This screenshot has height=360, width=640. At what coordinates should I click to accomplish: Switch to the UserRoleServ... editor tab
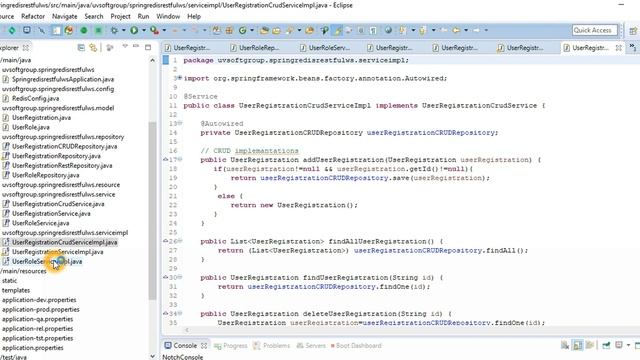click(x=329, y=48)
